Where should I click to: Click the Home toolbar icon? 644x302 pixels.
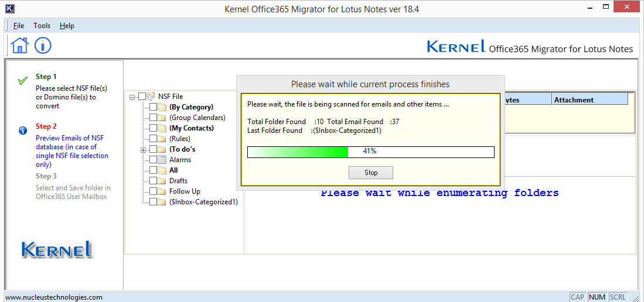[x=20, y=45]
